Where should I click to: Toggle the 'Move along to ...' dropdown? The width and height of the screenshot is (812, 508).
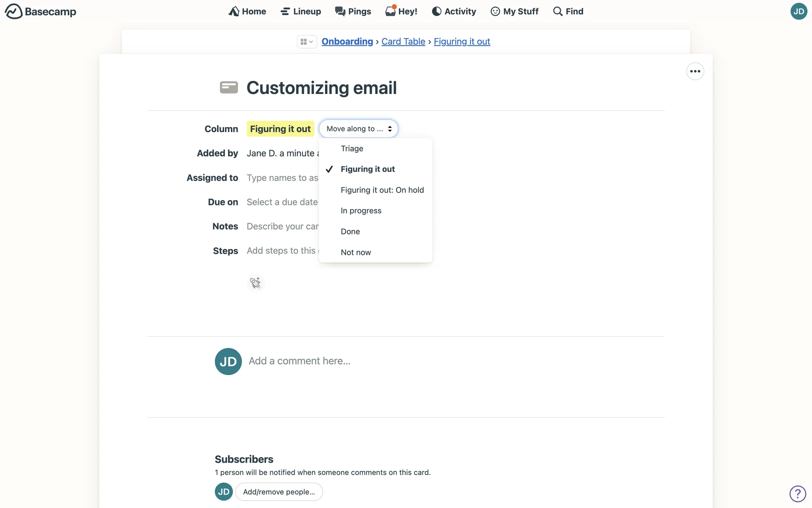pyautogui.click(x=359, y=129)
